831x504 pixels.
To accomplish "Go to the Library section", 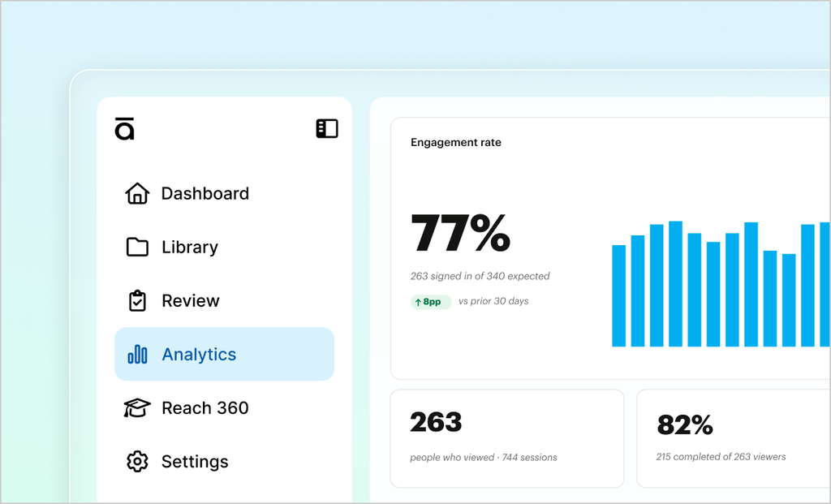I will tap(225, 247).
